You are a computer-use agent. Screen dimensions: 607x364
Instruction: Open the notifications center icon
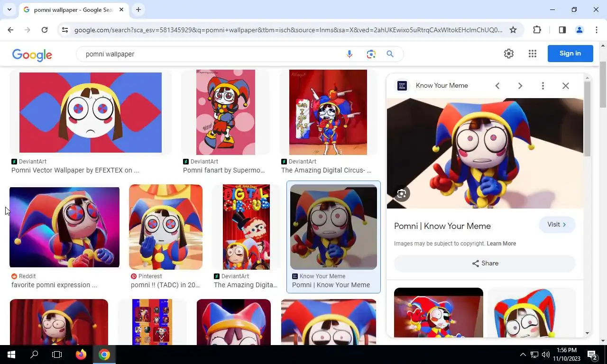click(x=592, y=355)
